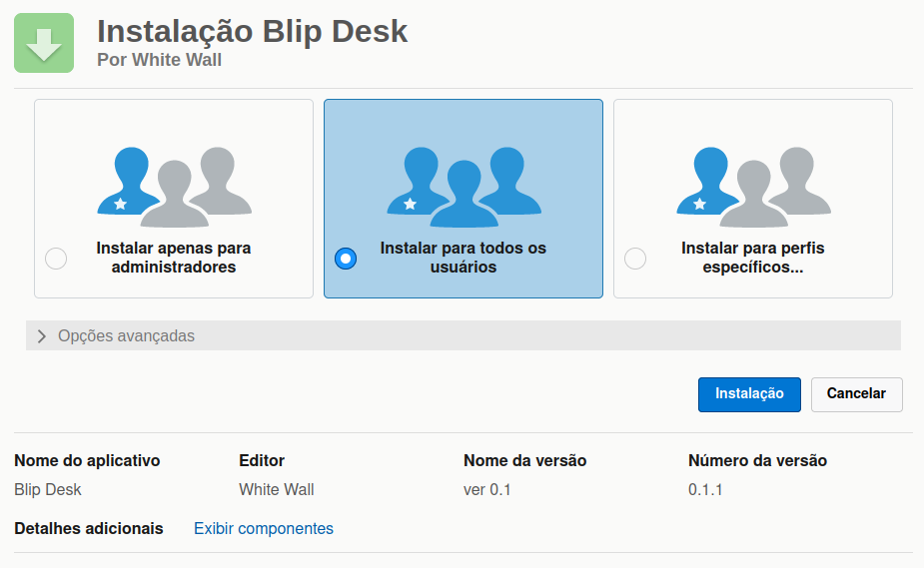Click the 'Instalação Blip Desk' page title

pyautogui.click(x=253, y=31)
